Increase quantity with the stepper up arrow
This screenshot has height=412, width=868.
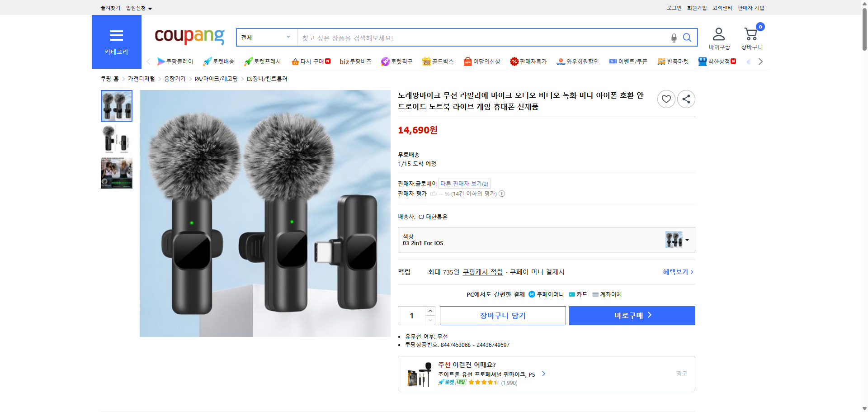(x=430, y=311)
